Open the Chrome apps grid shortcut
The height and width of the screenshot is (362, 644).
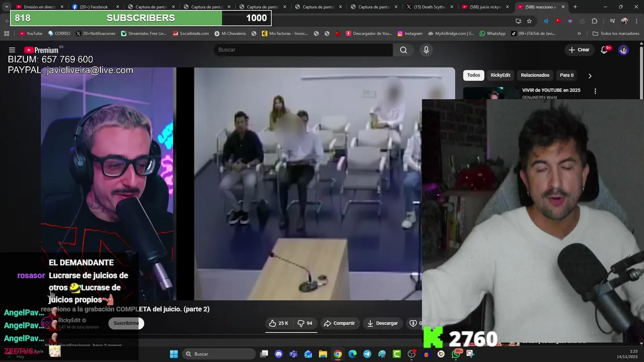pos(7,34)
